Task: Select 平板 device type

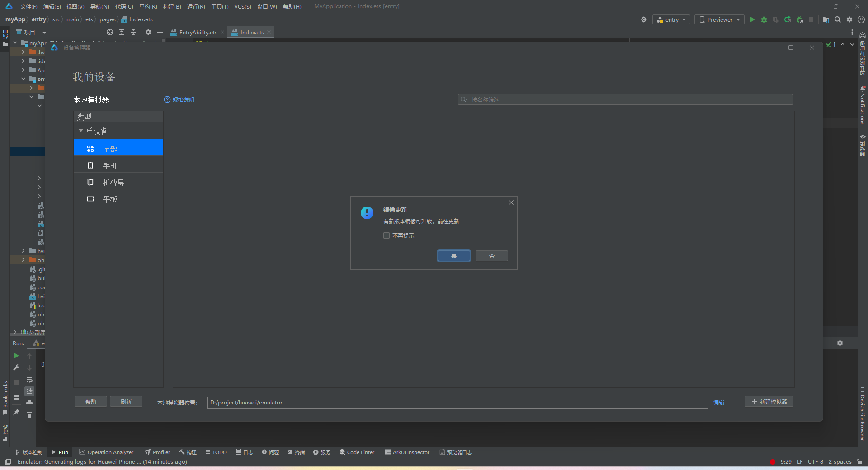Action: tap(118, 199)
